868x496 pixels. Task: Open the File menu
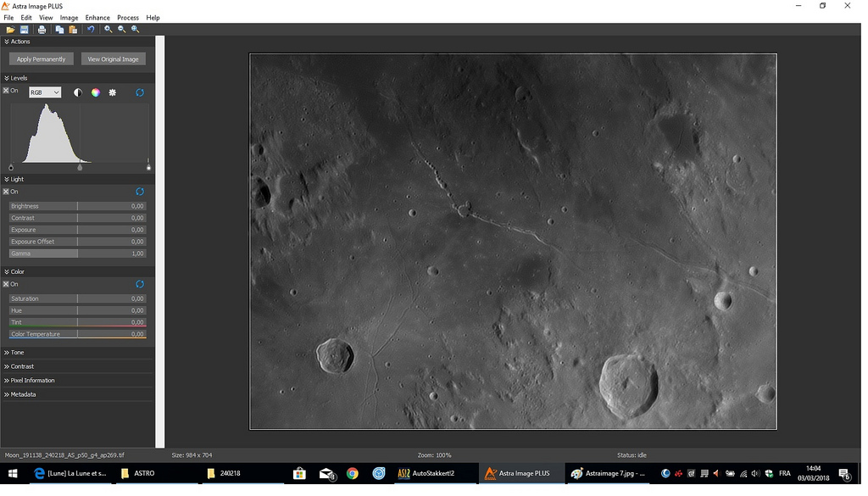(x=8, y=18)
